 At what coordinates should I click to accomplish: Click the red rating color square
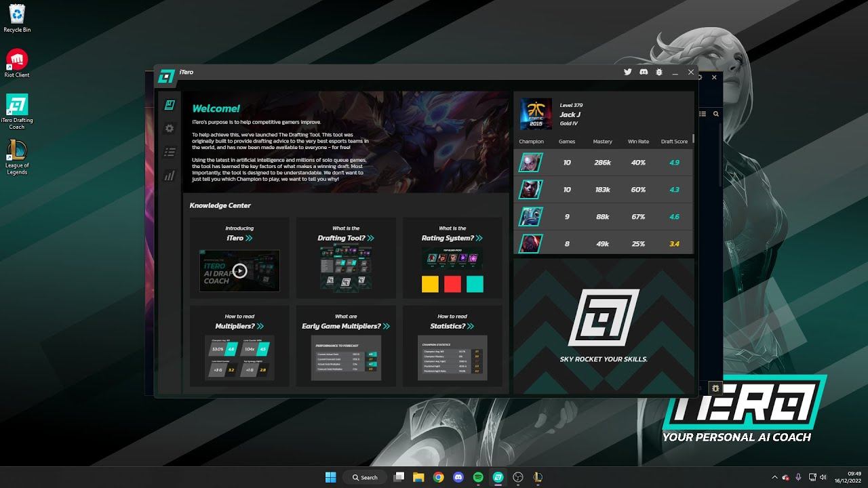tap(452, 284)
